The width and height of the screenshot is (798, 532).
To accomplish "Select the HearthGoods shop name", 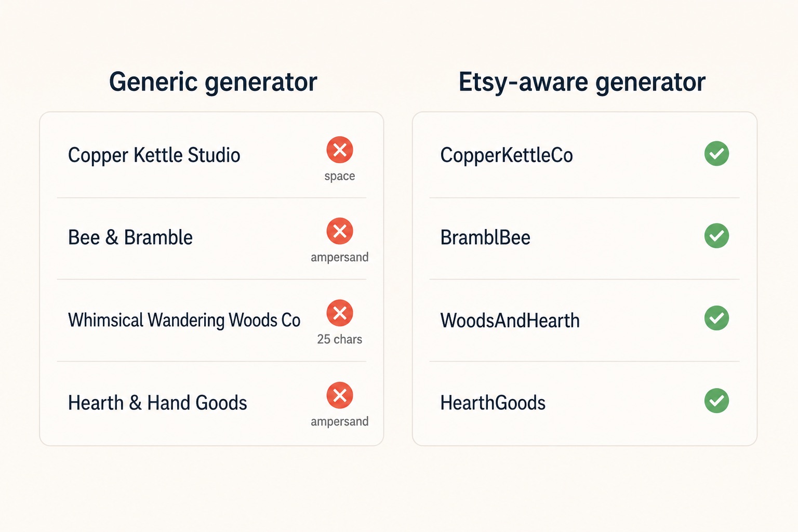I will tap(493, 403).
